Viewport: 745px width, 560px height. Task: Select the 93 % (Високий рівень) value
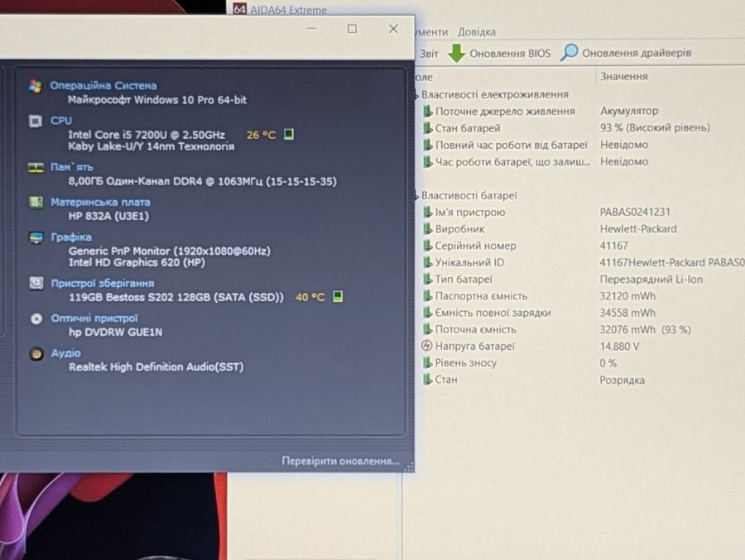click(656, 127)
